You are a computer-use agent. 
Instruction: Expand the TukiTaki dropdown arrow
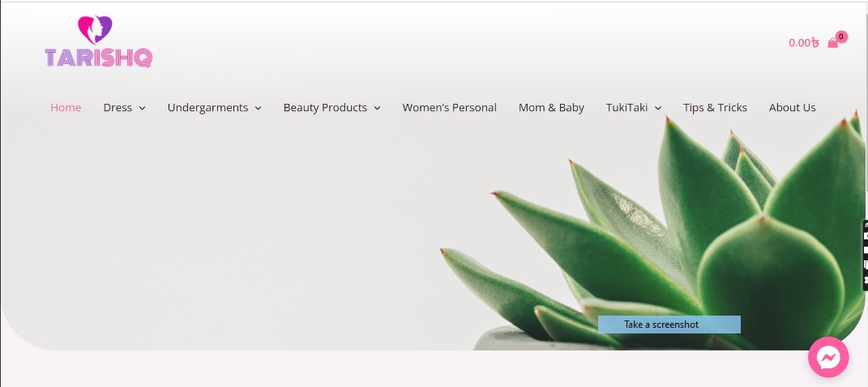click(x=657, y=108)
